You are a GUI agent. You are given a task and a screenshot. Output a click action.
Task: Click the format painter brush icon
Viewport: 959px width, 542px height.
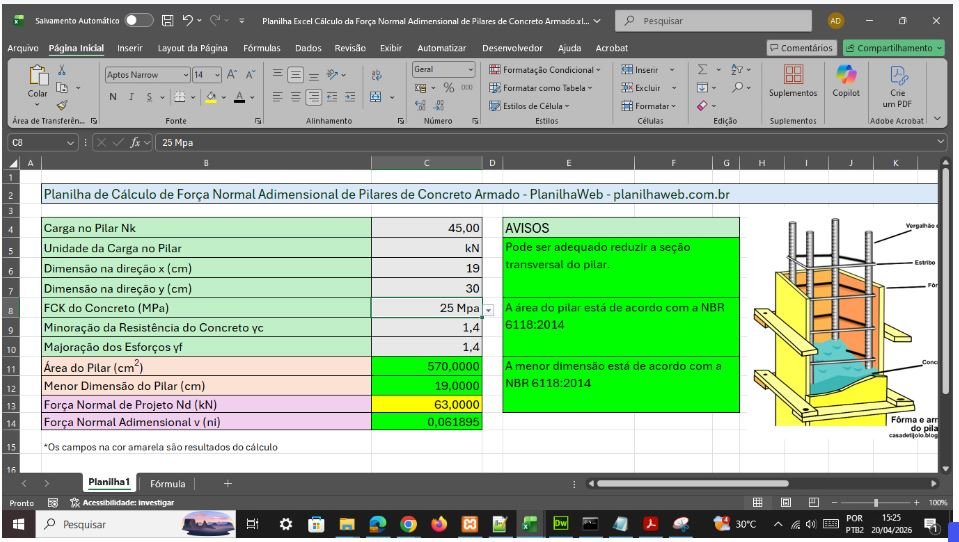tap(62, 104)
